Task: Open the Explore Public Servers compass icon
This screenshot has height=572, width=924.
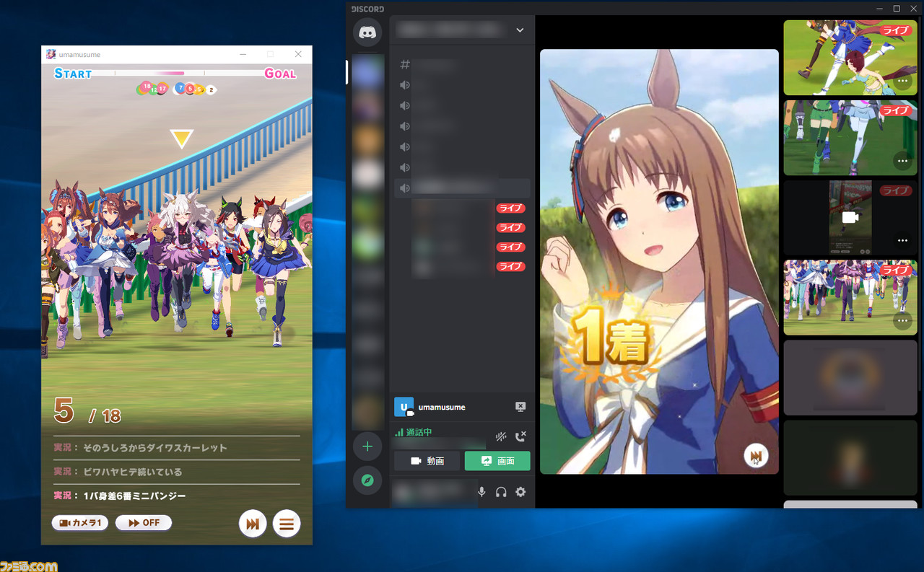Action: pyautogui.click(x=367, y=480)
